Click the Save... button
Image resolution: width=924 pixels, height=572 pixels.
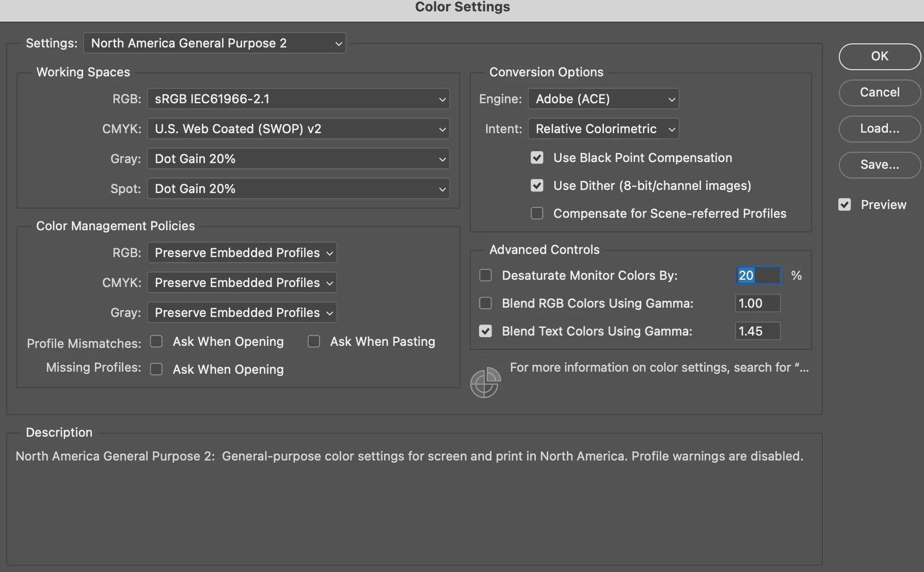coord(880,165)
